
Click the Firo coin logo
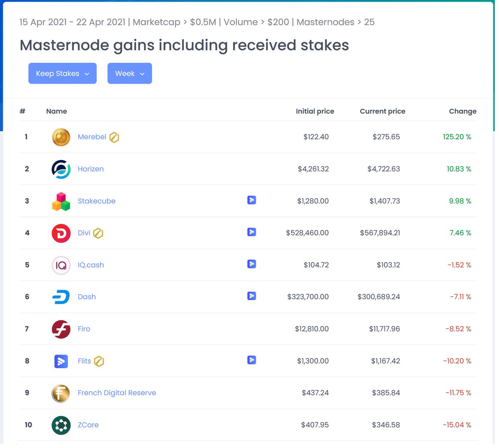click(61, 329)
